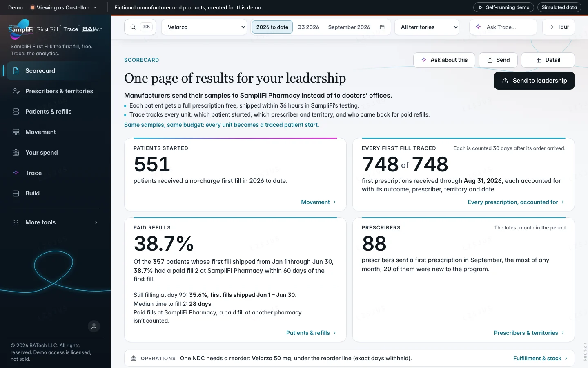Click Send to leadership button
Screen dimensions: 588x368
click(x=534, y=81)
